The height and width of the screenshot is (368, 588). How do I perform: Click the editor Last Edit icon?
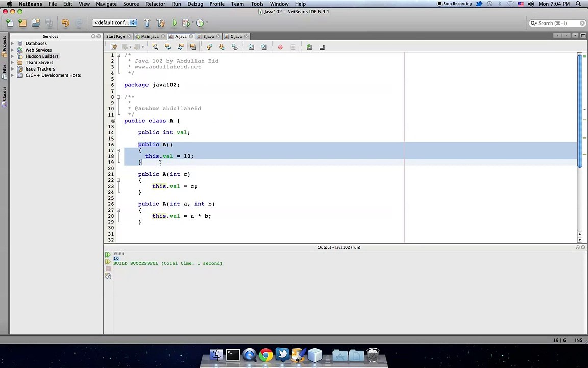pos(114,47)
